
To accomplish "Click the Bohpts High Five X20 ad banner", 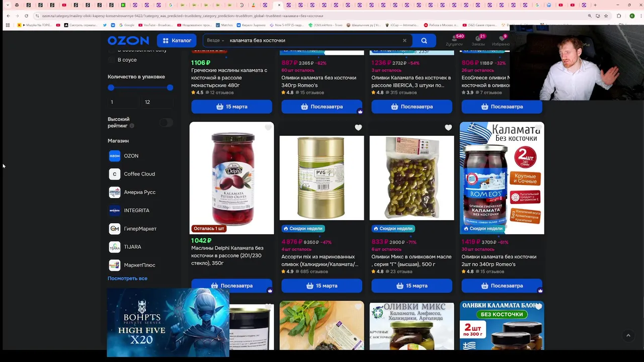I will click(168, 323).
